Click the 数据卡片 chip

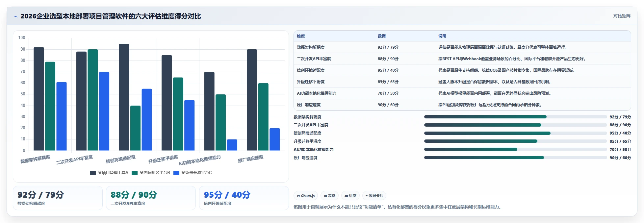tap(374, 196)
